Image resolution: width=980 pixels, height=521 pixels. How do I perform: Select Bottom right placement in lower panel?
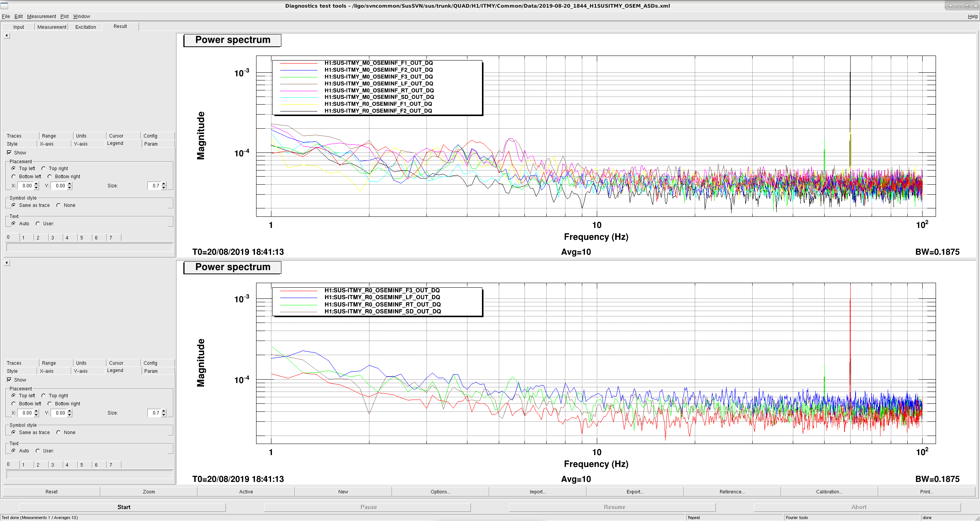coord(50,404)
